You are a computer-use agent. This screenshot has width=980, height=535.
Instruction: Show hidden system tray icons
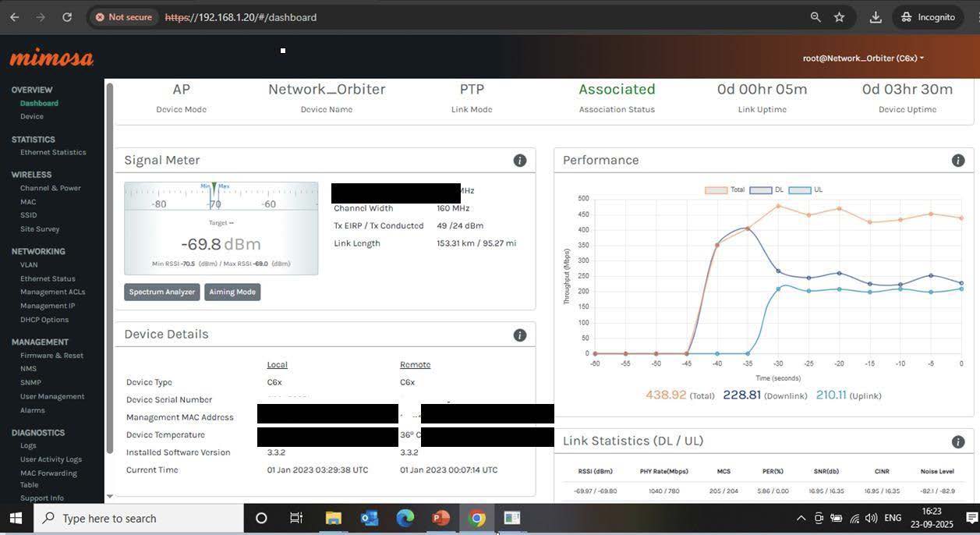coord(801,518)
